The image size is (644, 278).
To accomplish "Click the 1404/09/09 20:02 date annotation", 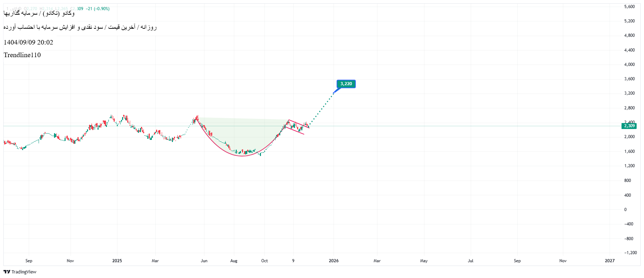I will click(x=28, y=42).
